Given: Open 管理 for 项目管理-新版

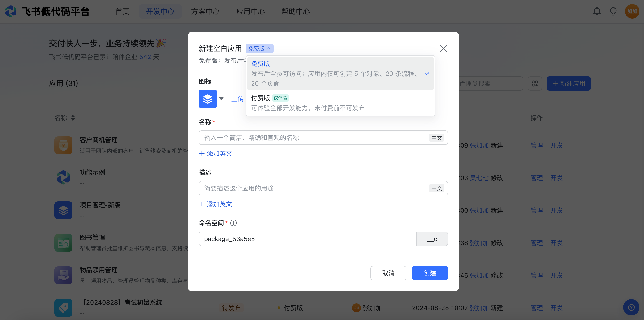Looking at the screenshot, I should point(537,210).
